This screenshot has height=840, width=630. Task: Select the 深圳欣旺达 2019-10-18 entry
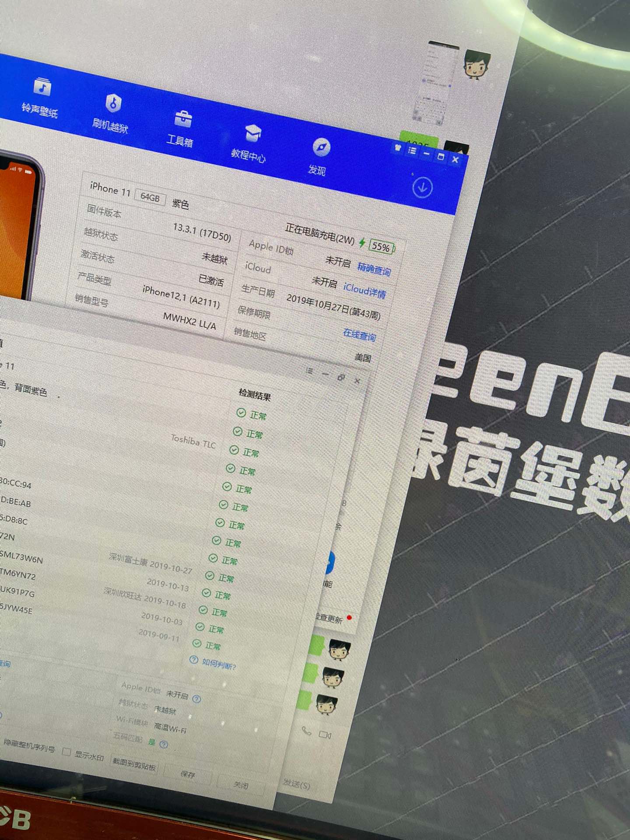pyautogui.click(x=145, y=598)
